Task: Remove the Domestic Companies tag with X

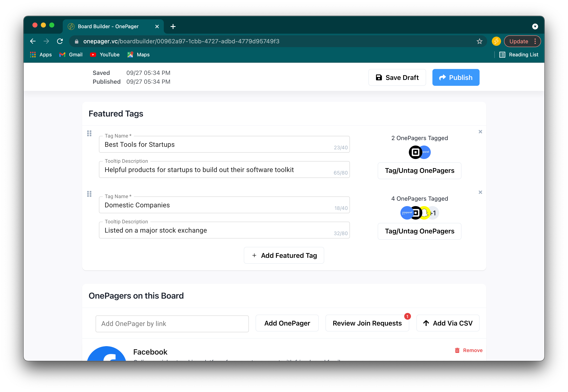Action: [480, 192]
